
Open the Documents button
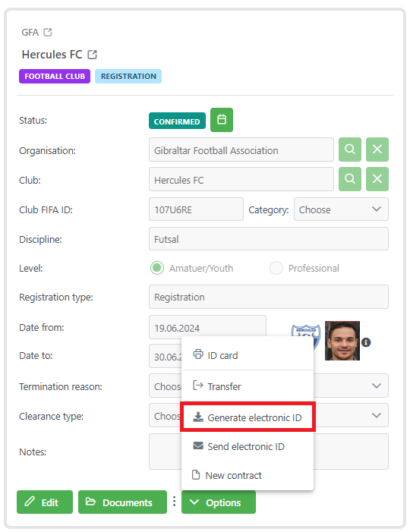(122, 502)
